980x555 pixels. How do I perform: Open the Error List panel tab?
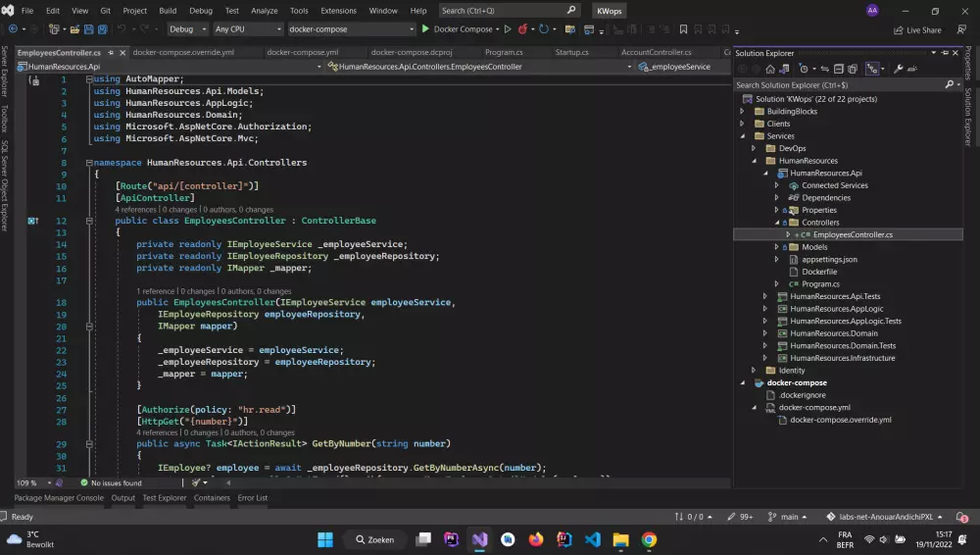click(x=253, y=498)
